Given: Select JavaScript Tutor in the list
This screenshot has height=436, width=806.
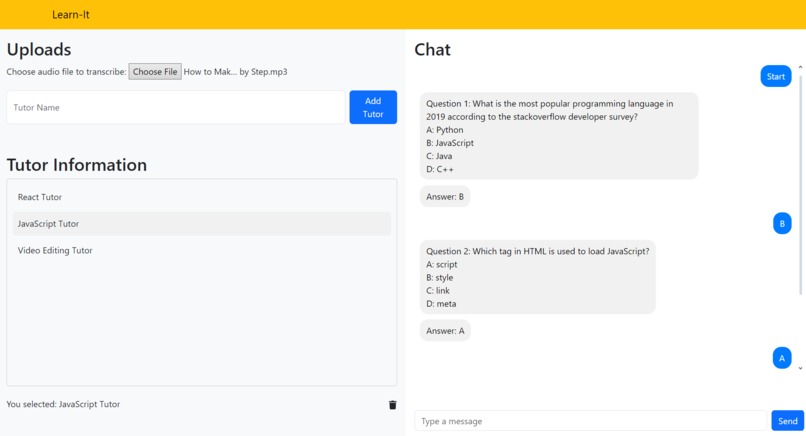Looking at the screenshot, I should pyautogui.click(x=202, y=224).
